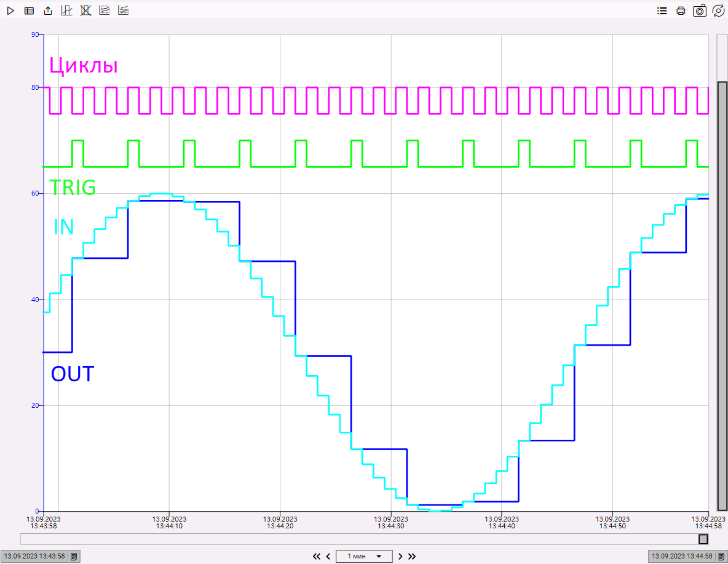Click the crossed-out chart cursor icon
728x564 pixels.
(85, 10)
